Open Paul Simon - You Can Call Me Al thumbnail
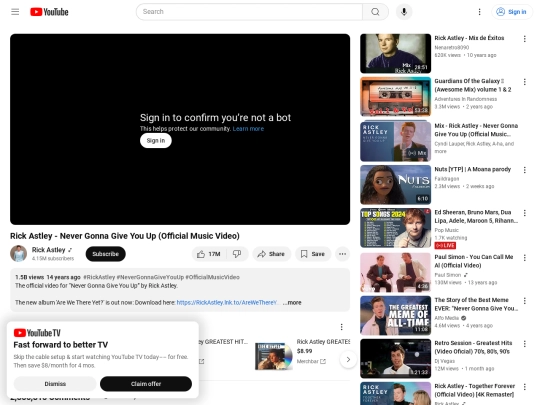The height and width of the screenshot is (405, 540). click(x=395, y=272)
